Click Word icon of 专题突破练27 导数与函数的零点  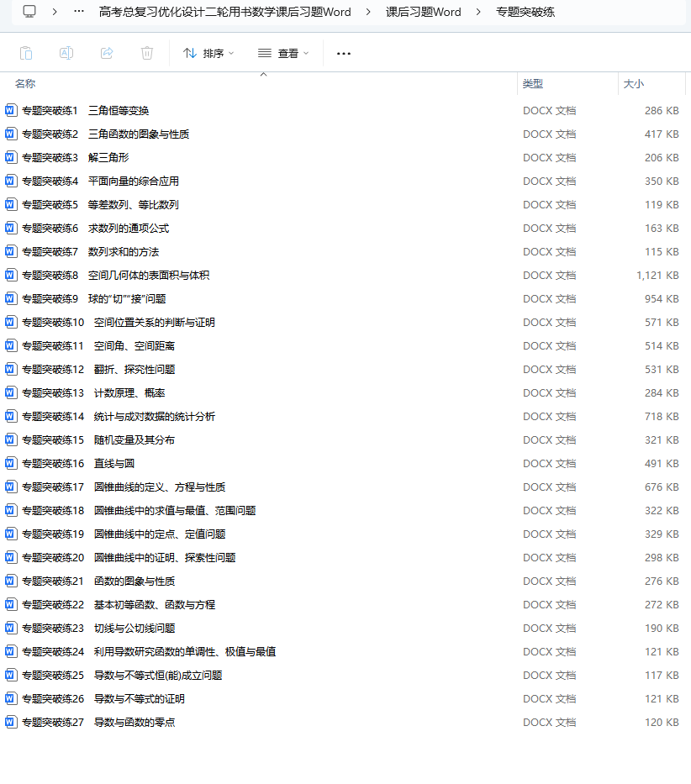coord(11,722)
